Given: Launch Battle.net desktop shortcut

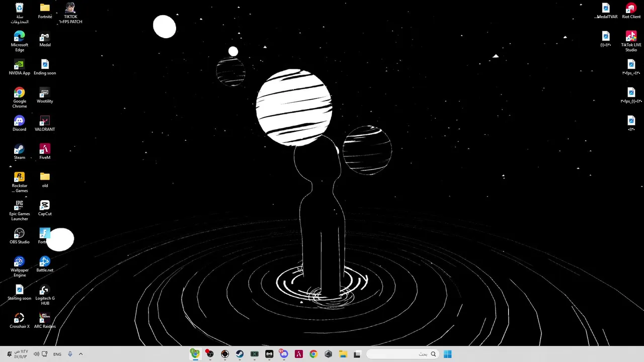Looking at the screenshot, I should 45,264.
